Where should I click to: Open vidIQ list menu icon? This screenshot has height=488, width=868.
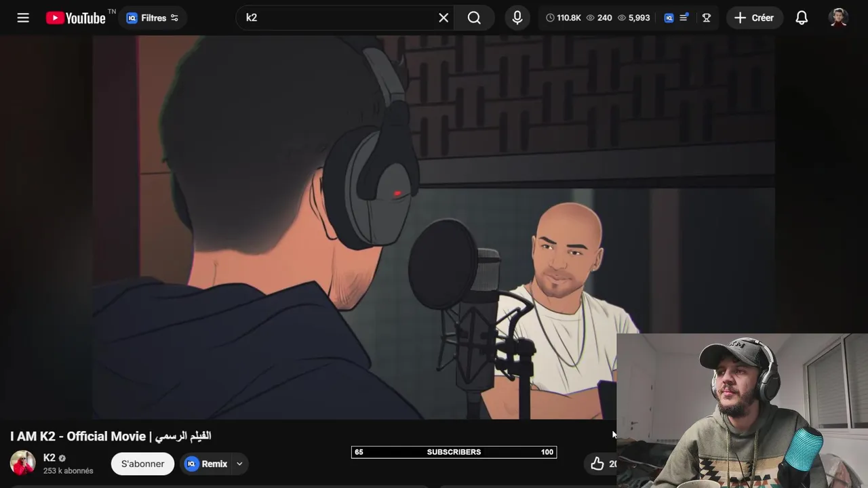[x=684, y=18]
